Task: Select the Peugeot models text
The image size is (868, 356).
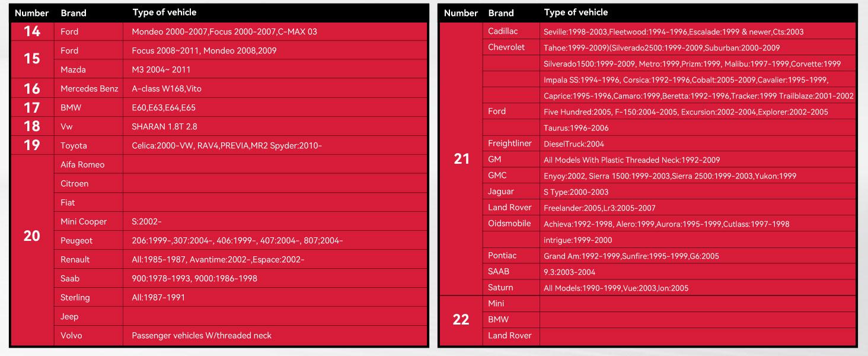Action: tap(237, 240)
